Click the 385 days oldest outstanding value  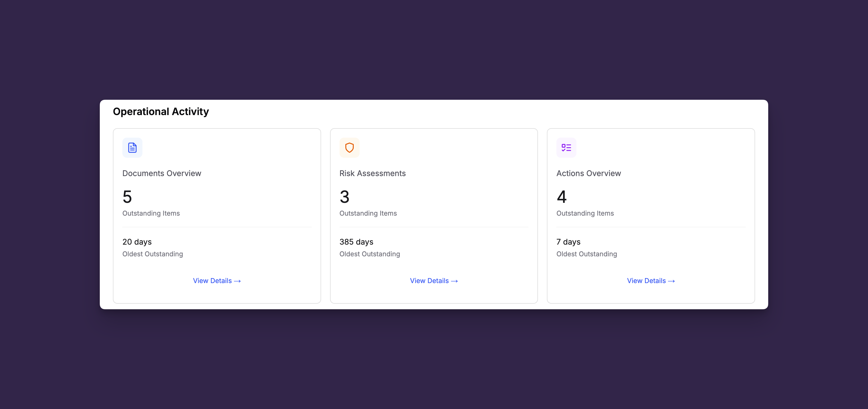pyautogui.click(x=356, y=242)
